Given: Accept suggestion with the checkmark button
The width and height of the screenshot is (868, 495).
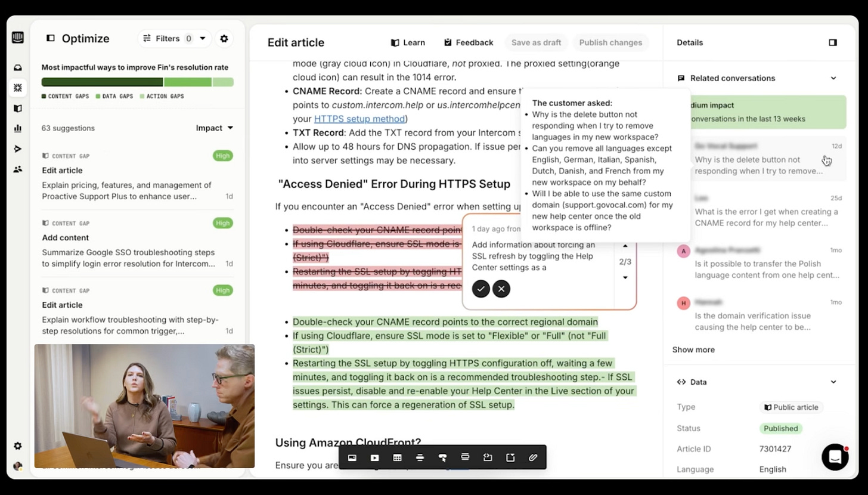Looking at the screenshot, I should [480, 289].
